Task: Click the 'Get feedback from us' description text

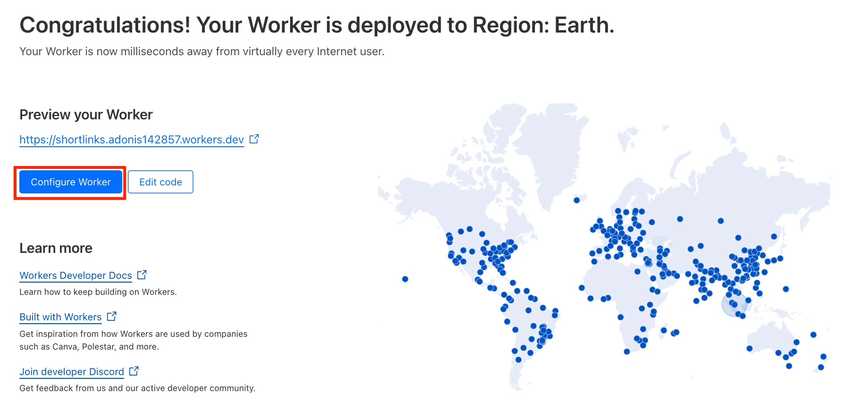Action: 137,388
